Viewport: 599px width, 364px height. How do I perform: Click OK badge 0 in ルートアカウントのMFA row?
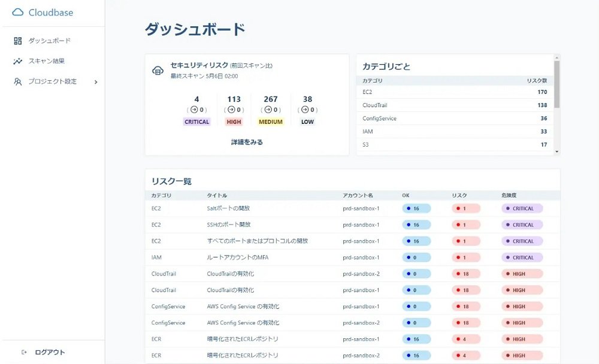[416, 257]
